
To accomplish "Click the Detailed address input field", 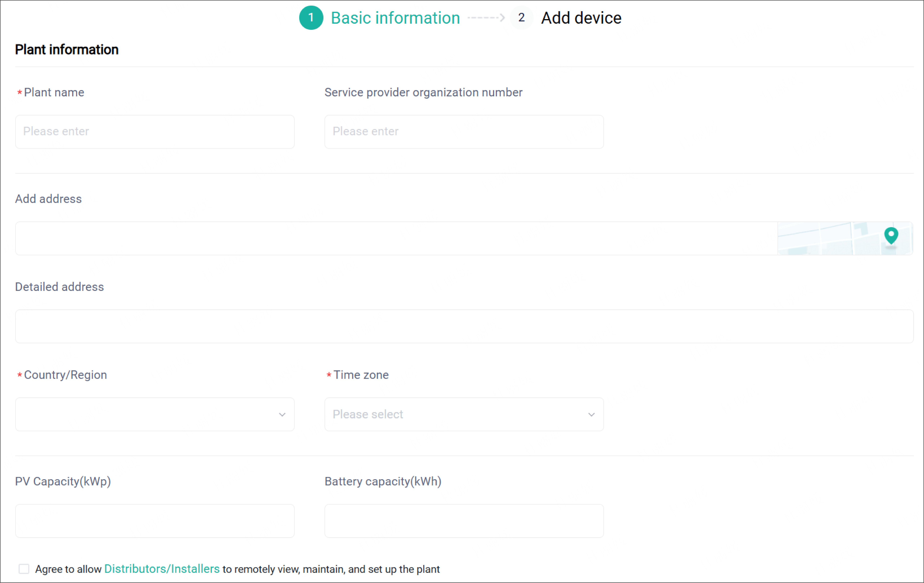I will (x=464, y=326).
